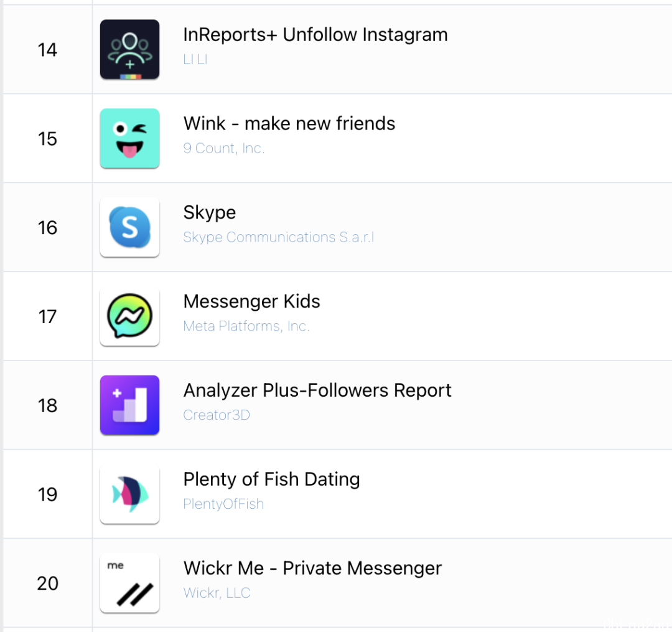Open the Plenty of Fish app icon
Image resolution: width=672 pixels, height=632 pixels.
coord(130,494)
